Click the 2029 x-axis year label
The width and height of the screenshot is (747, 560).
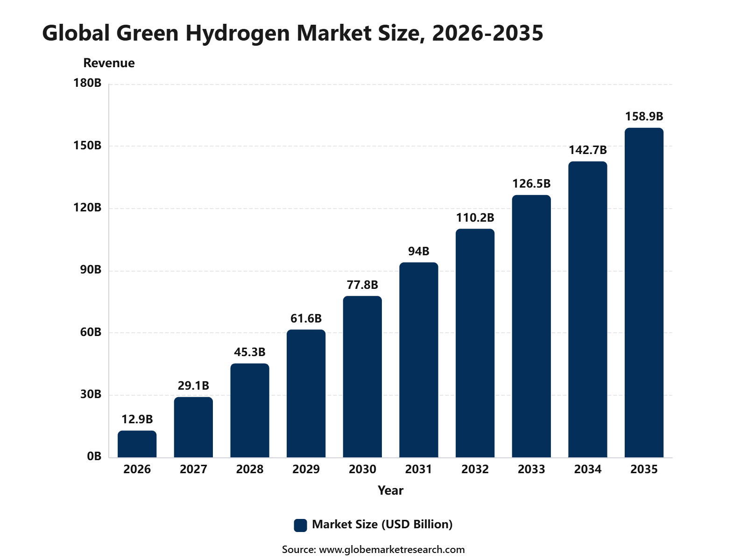pos(306,469)
